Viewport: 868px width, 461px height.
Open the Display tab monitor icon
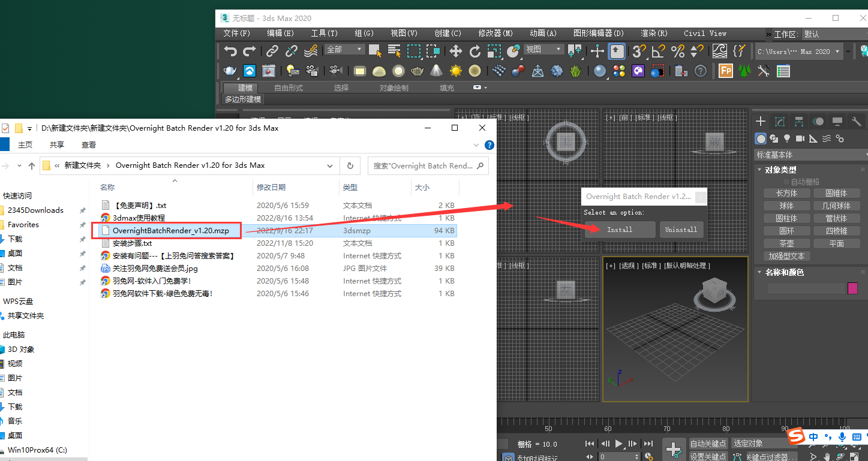pyautogui.click(x=837, y=122)
